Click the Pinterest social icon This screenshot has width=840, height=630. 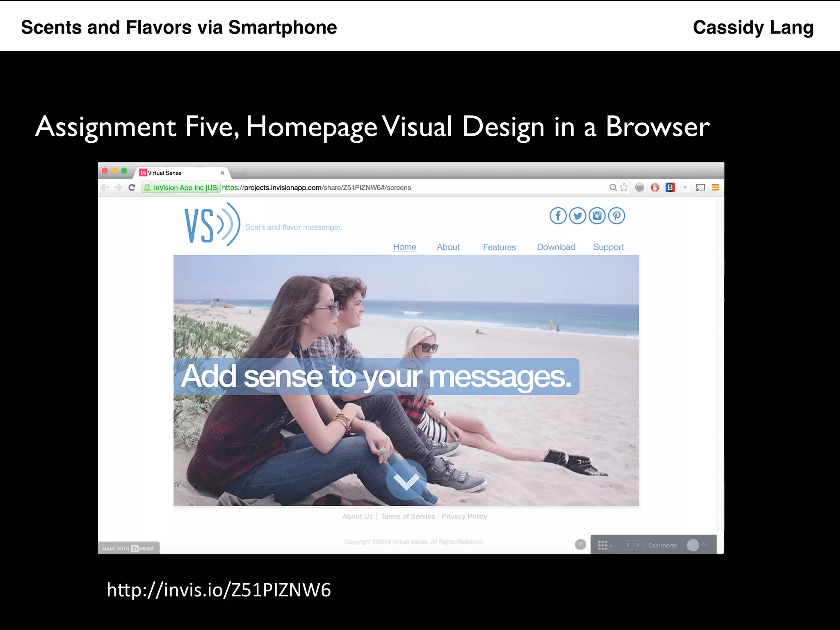(616, 216)
